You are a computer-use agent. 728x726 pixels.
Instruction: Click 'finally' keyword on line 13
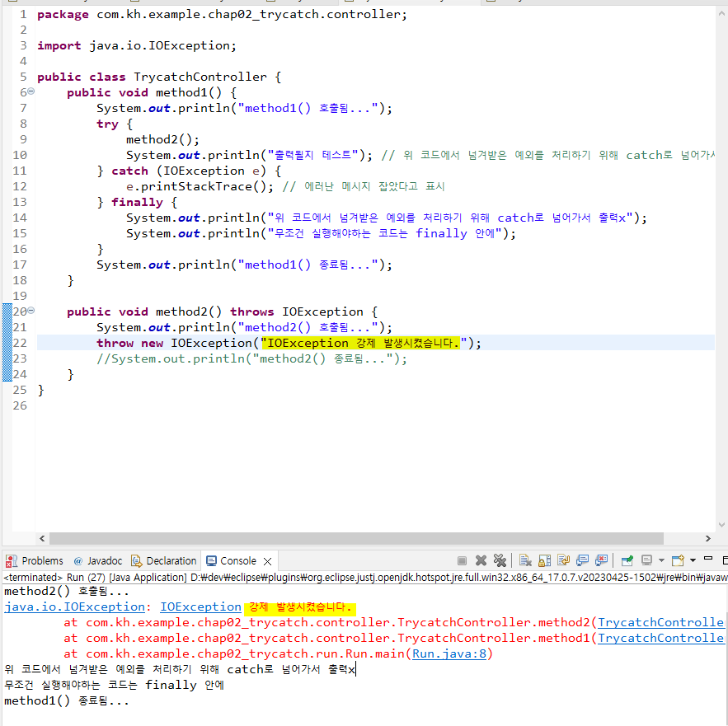click(137, 203)
